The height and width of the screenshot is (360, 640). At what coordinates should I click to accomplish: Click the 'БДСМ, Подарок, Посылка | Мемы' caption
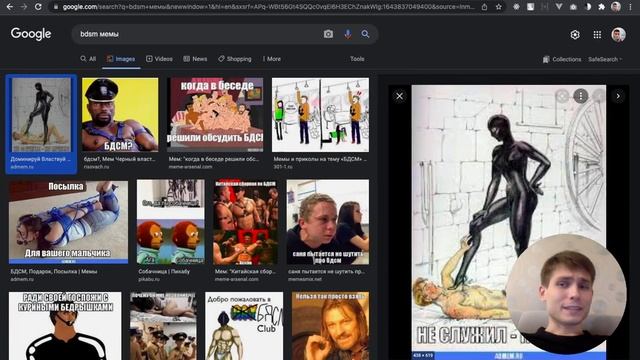coord(54,271)
